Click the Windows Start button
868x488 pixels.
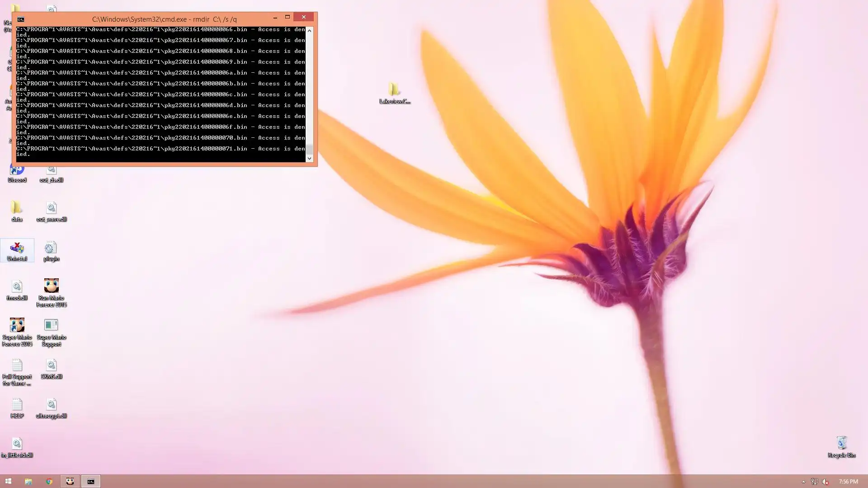coord(8,481)
